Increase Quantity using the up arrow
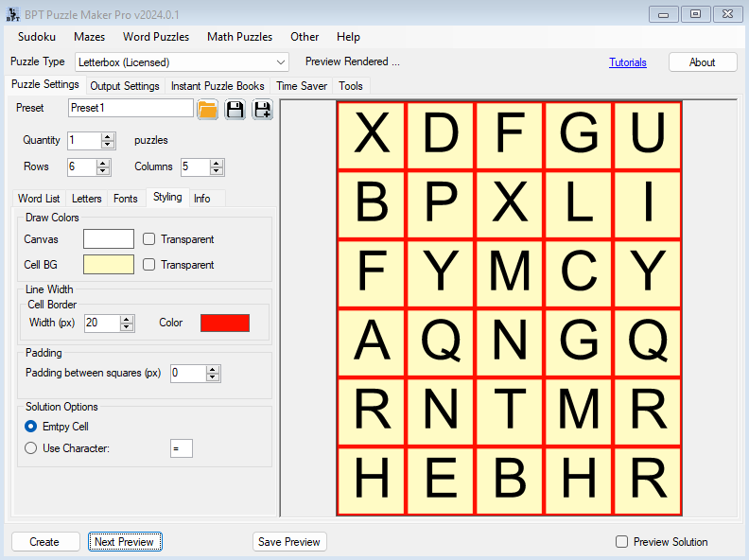 coord(108,136)
